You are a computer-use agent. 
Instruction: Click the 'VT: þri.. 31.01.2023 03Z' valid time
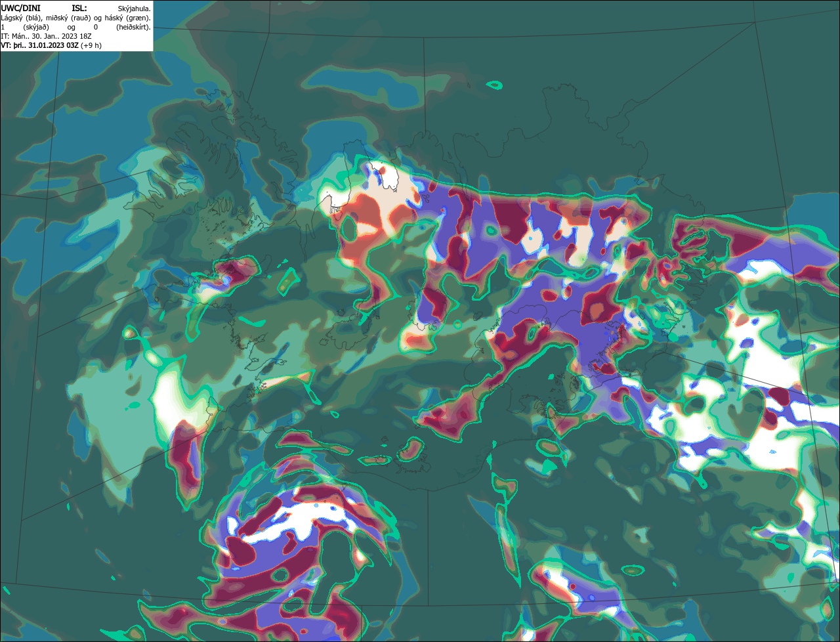click(x=40, y=45)
